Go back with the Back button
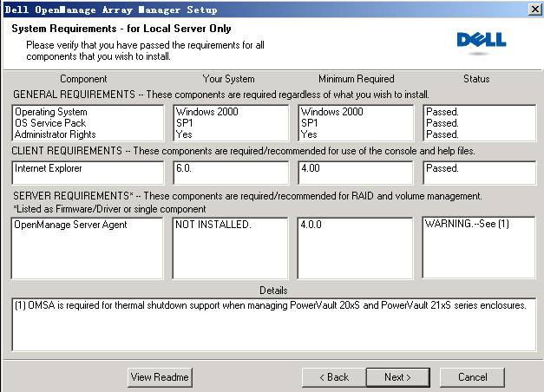This screenshot has width=544, height=392. coord(334,377)
